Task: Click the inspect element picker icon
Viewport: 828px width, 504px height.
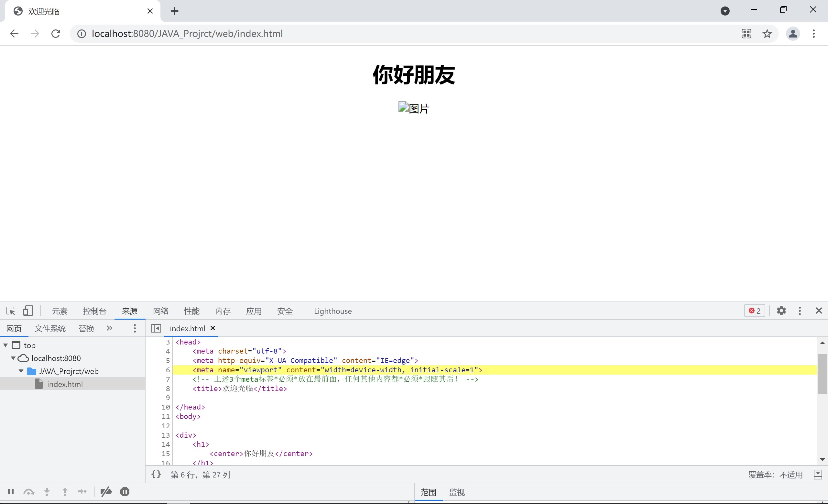Action: tap(11, 311)
